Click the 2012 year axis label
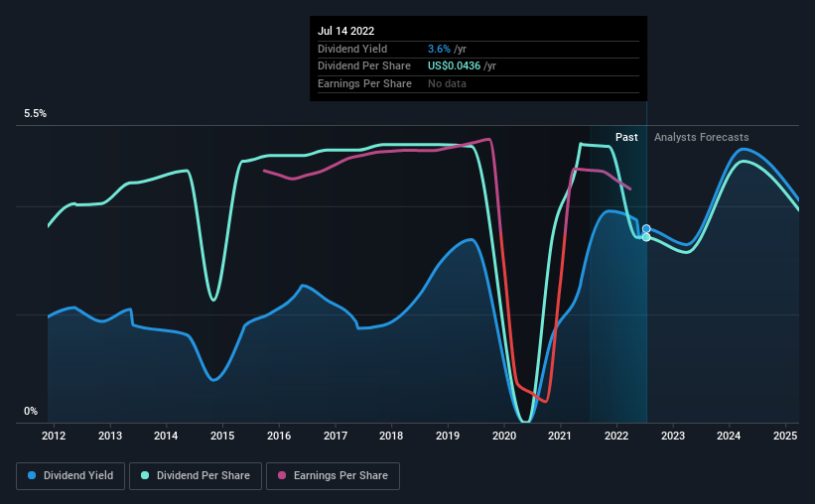Viewport: 815px width, 504px height. pyautogui.click(x=54, y=436)
